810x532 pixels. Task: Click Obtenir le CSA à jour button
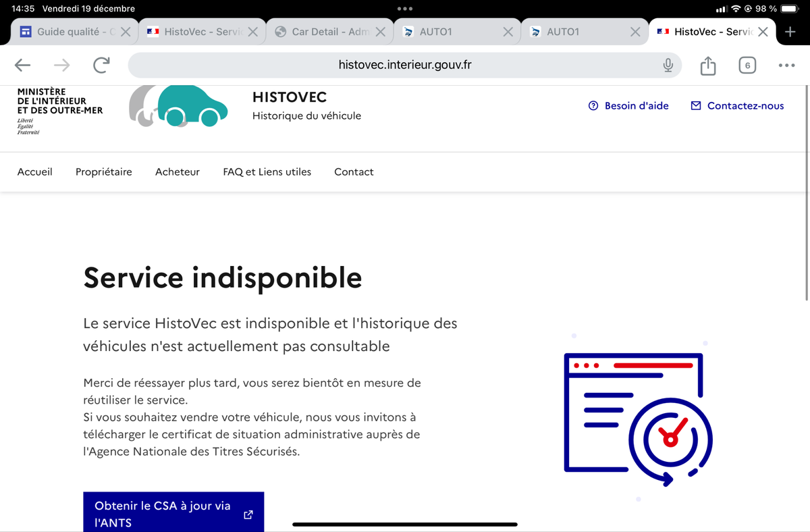pos(173,514)
